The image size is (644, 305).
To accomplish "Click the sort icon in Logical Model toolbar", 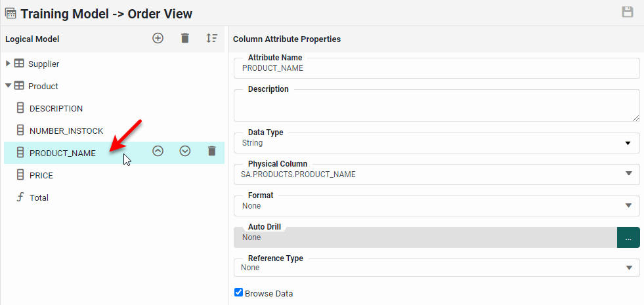I will point(211,39).
